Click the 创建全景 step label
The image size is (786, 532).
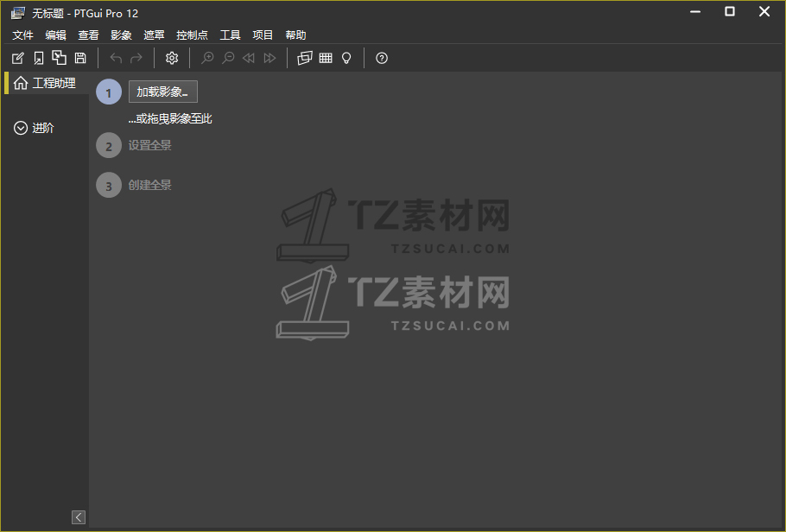click(150, 185)
